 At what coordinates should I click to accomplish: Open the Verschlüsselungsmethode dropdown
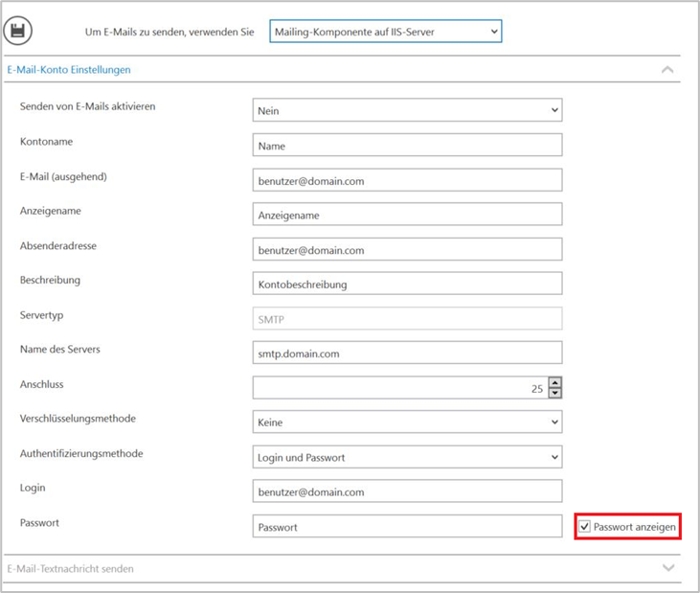pyautogui.click(x=407, y=422)
